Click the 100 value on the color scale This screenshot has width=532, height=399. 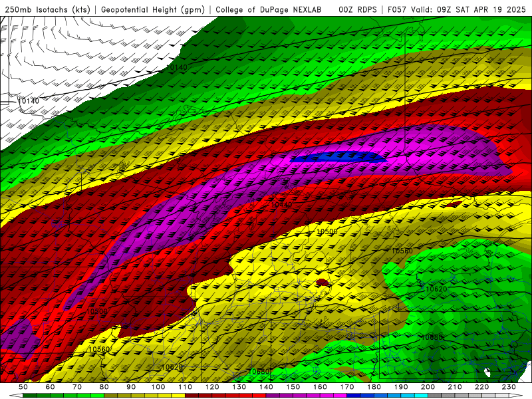[158, 387]
